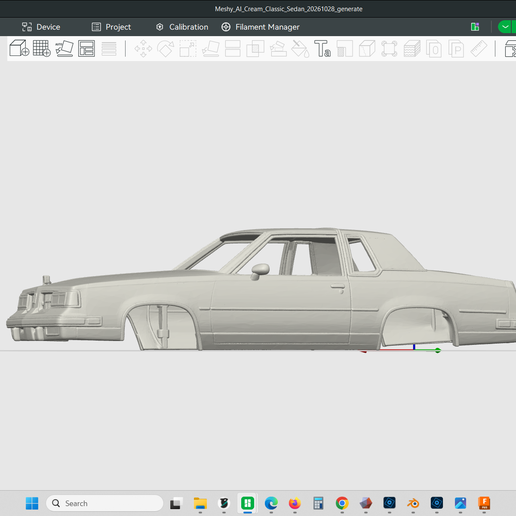Image resolution: width=516 pixels, height=516 pixels.
Task: Open Firefox from the taskbar
Action: point(295,503)
